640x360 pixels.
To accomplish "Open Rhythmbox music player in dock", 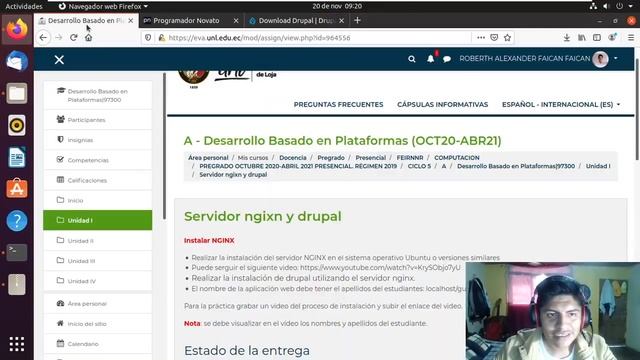I will (x=17, y=125).
